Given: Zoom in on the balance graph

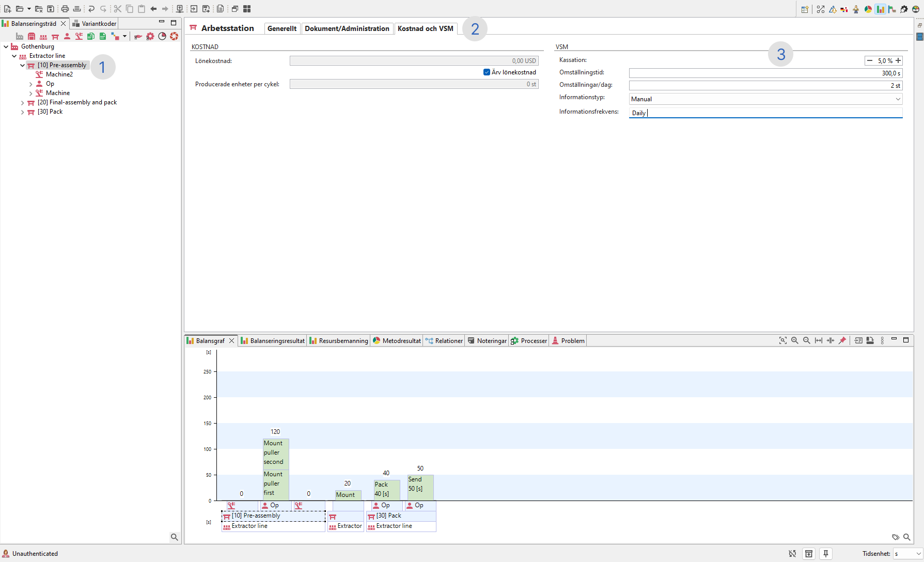Looking at the screenshot, I should pyautogui.click(x=795, y=340).
